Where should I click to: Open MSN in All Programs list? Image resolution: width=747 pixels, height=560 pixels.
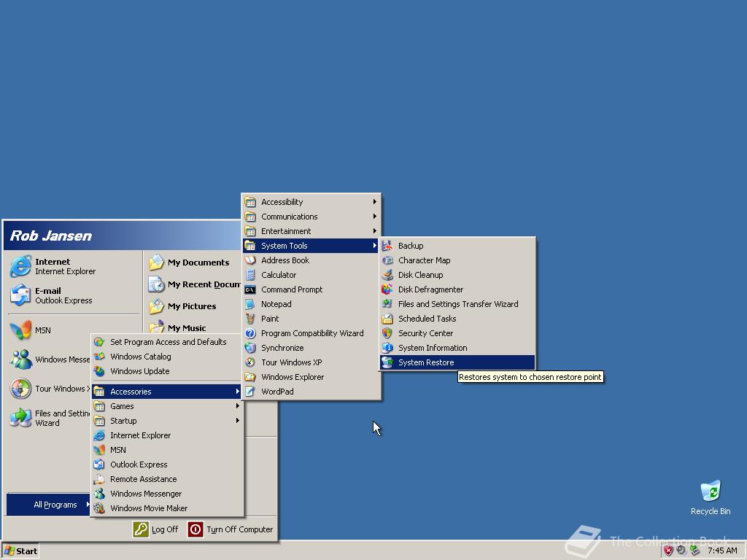click(167, 450)
